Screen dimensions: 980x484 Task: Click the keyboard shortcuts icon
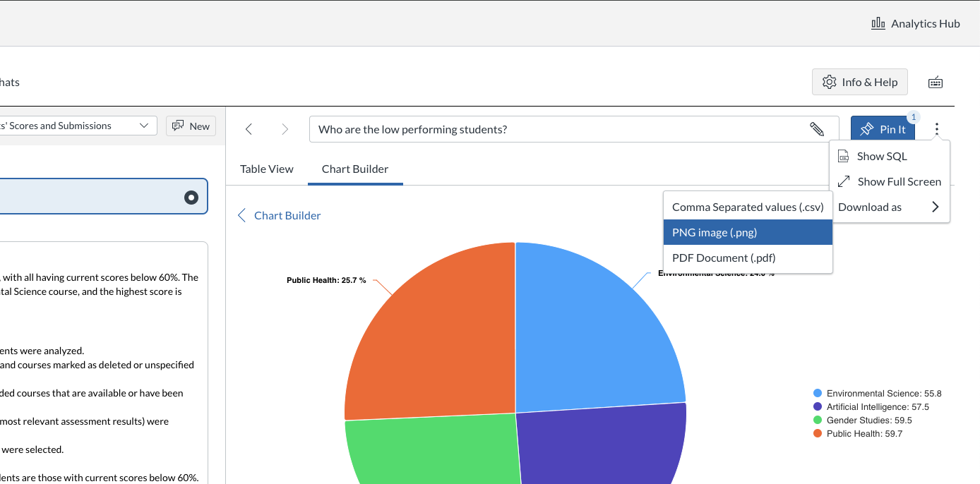click(935, 83)
